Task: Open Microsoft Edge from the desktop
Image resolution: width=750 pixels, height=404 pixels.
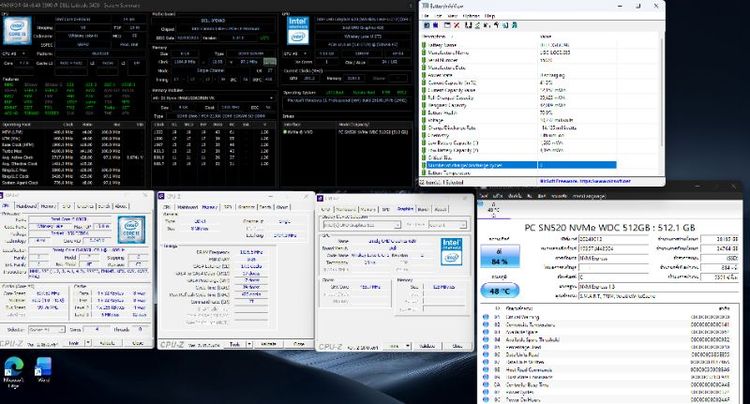Action: click(14, 369)
